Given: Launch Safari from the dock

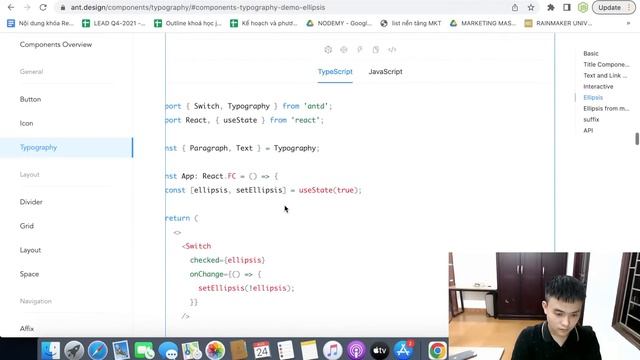Looking at the screenshot, I should 98,350.
